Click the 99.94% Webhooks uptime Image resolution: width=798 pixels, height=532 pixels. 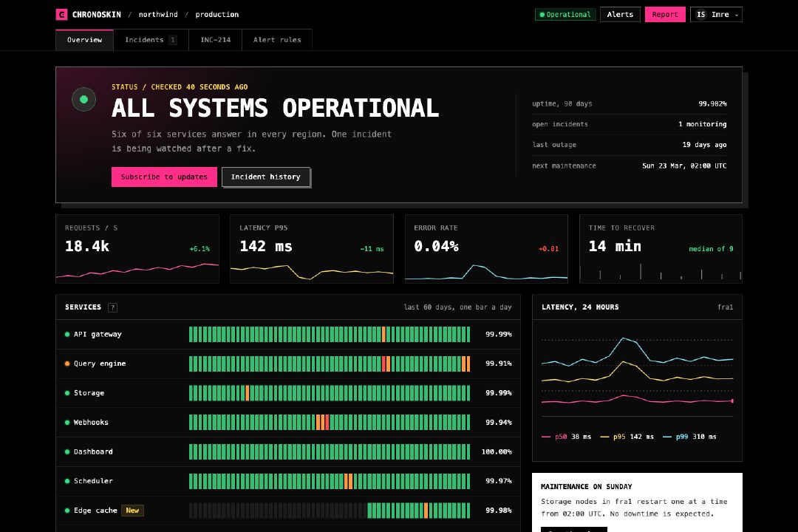(499, 423)
